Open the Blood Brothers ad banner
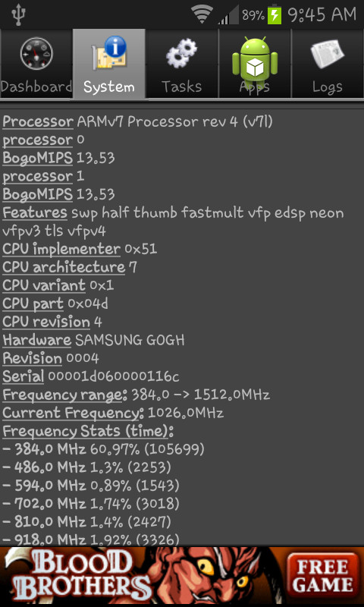364x607 pixels. [x=182, y=577]
